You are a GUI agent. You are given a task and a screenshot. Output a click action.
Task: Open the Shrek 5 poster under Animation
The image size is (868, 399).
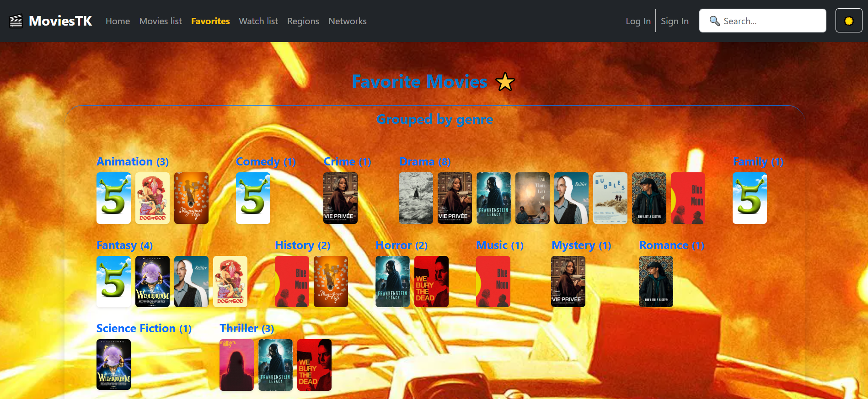(113, 198)
